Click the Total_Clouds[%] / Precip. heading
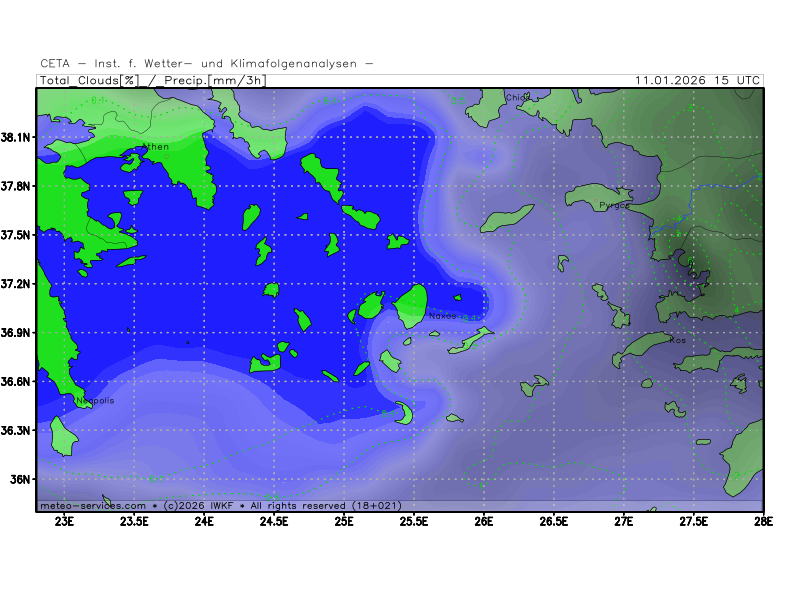 [x=152, y=80]
